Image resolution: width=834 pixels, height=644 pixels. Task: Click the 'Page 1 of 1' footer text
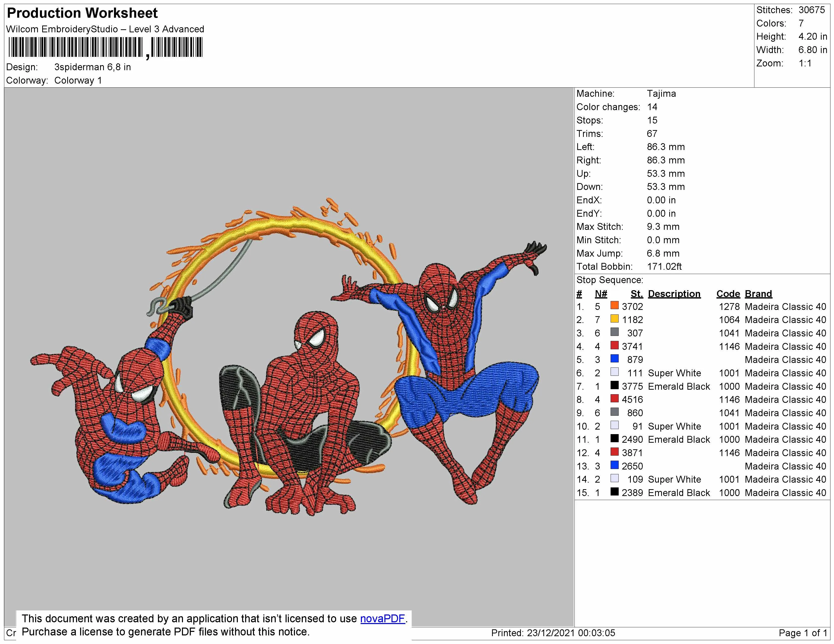tap(803, 633)
